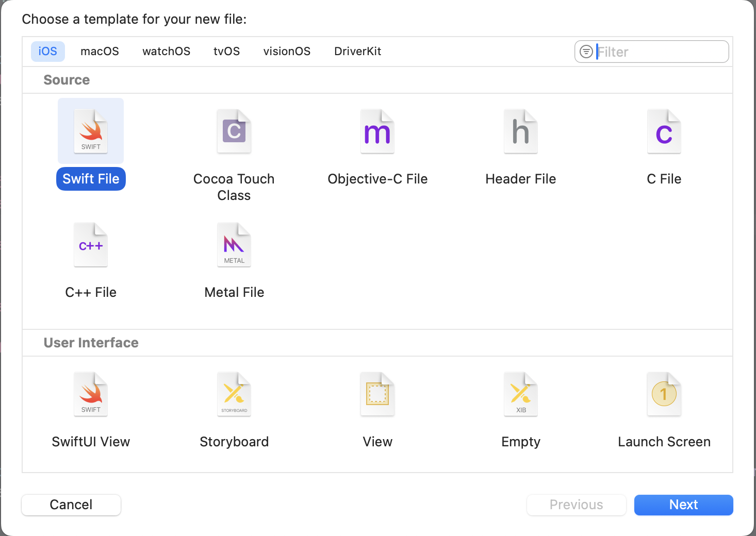Select the Swift File template icon
756x536 pixels.
point(91,131)
